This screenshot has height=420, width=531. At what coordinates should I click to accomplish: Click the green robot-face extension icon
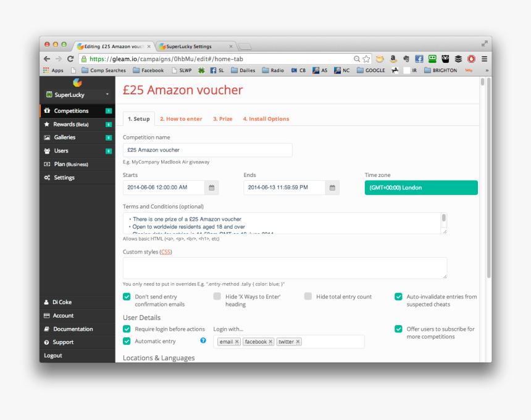coord(432,59)
